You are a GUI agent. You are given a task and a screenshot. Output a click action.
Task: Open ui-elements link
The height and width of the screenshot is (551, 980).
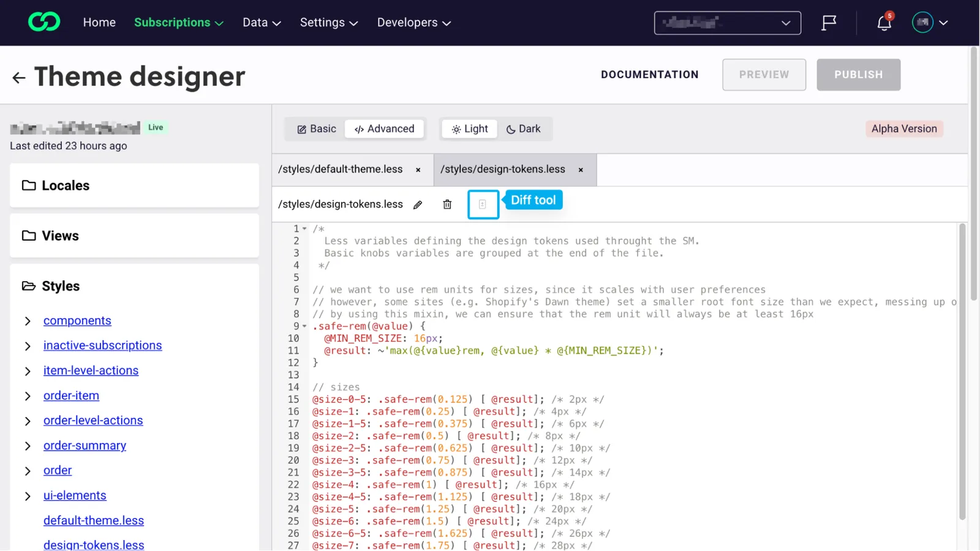(75, 495)
